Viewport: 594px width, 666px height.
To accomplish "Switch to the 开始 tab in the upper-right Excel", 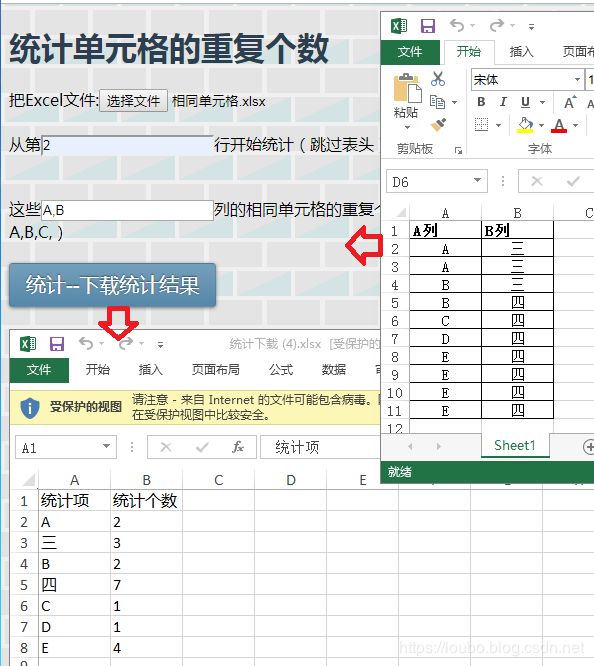I will (x=469, y=52).
